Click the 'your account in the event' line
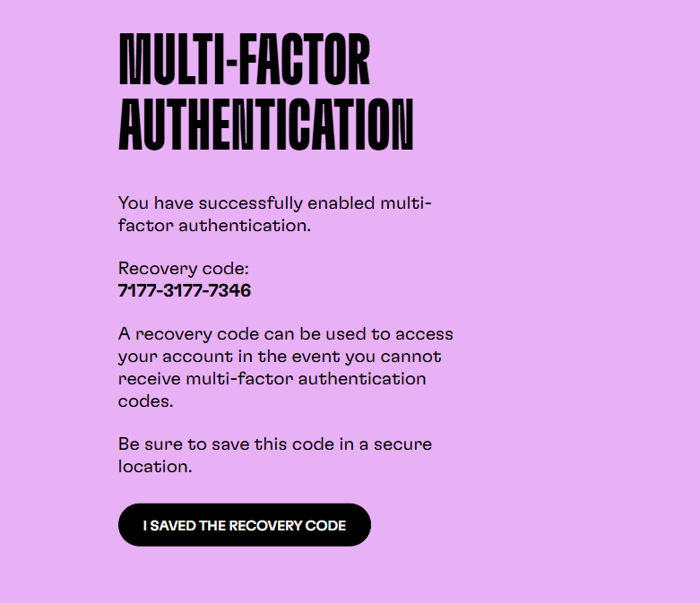700x603 pixels. click(x=280, y=357)
